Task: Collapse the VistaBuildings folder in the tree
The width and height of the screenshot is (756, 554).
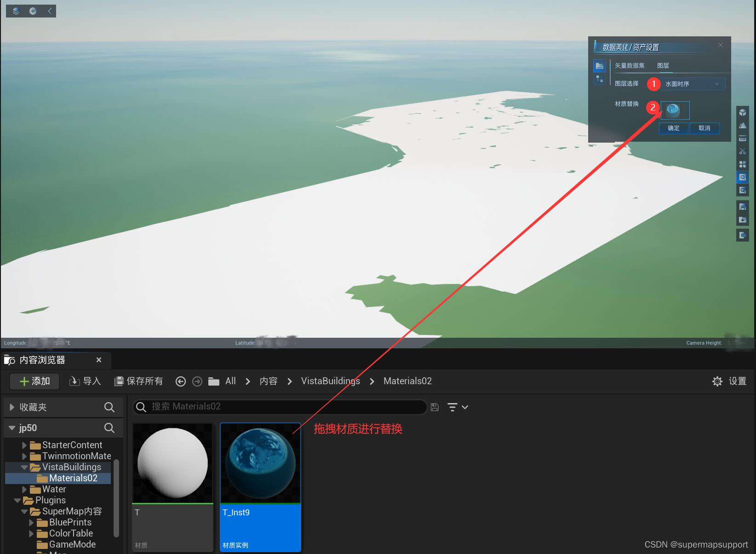Action: pos(24,467)
